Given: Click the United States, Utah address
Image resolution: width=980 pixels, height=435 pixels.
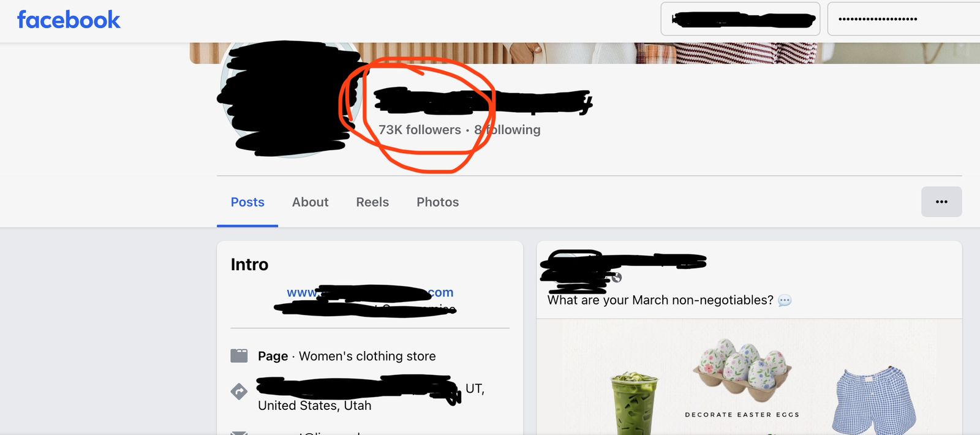Looking at the screenshot, I should coord(315,406).
